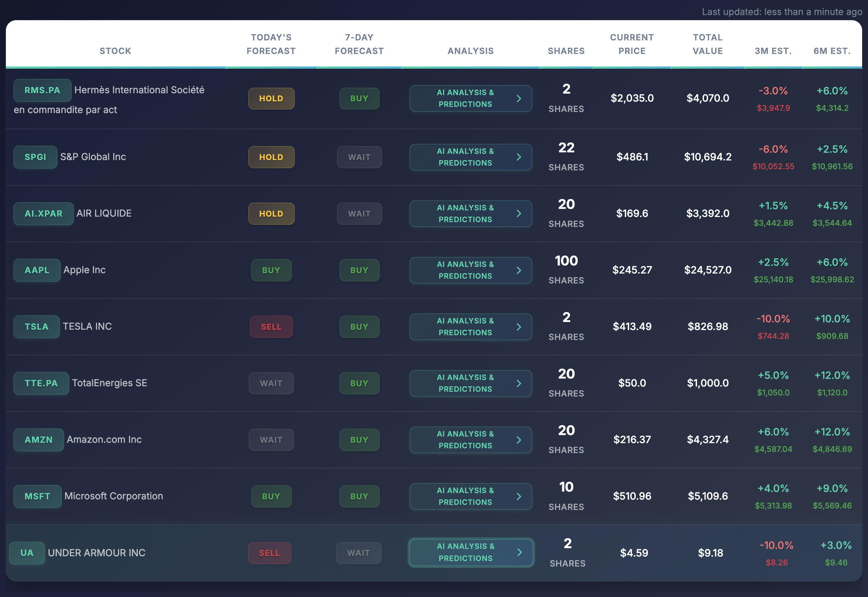Screen dimensions: 868x597
Task: Sort by the TOTAL VALUE column header
Action: (x=707, y=44)
